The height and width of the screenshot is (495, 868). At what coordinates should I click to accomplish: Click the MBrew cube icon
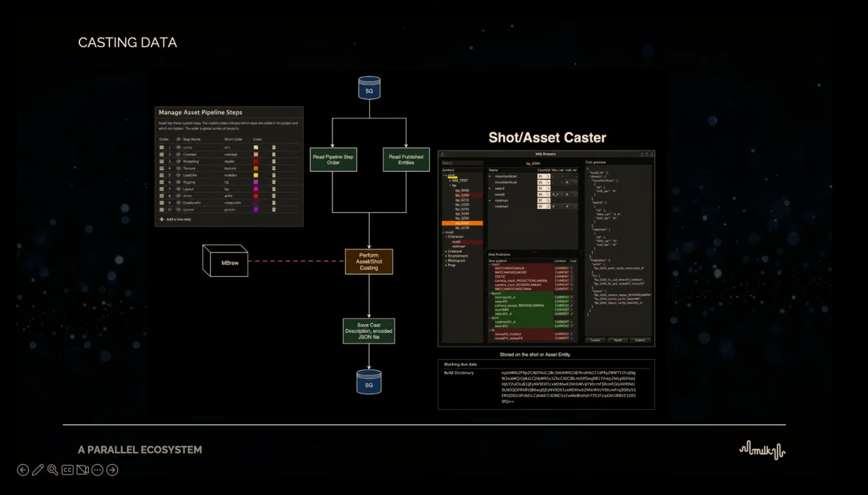pos(225,261)
